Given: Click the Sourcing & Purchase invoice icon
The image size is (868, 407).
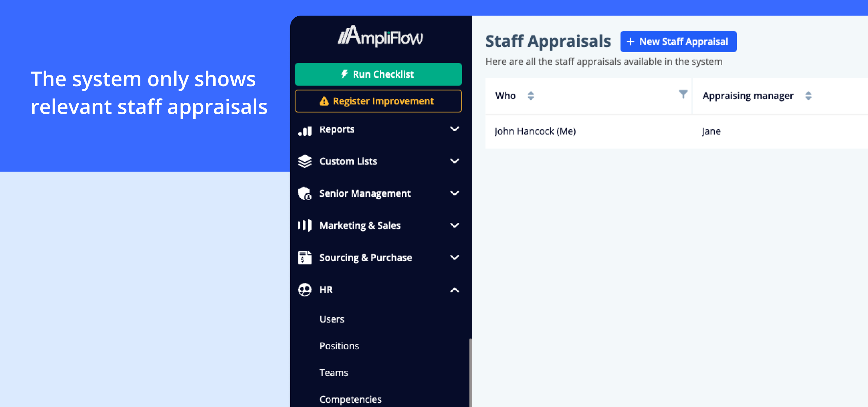Looking at the screenshot, I should tap(304, 257).
